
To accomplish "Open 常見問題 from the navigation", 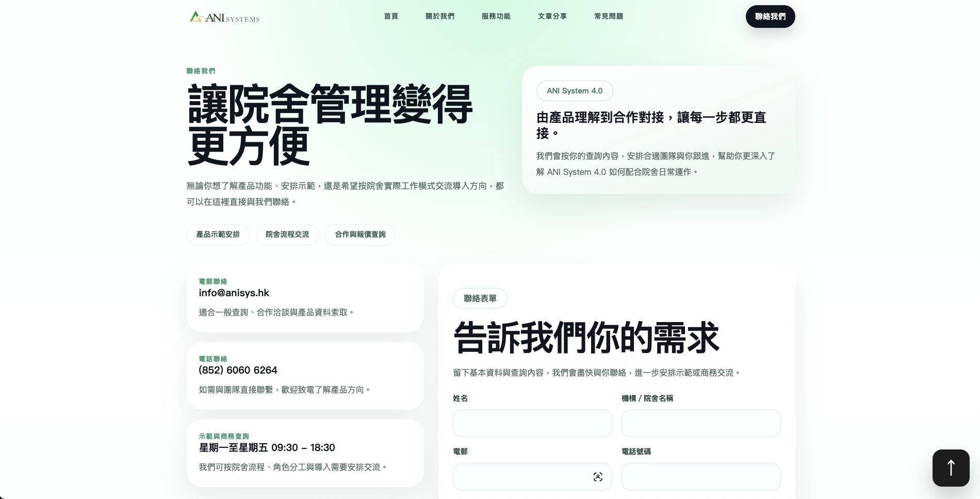I will point(609,17).
